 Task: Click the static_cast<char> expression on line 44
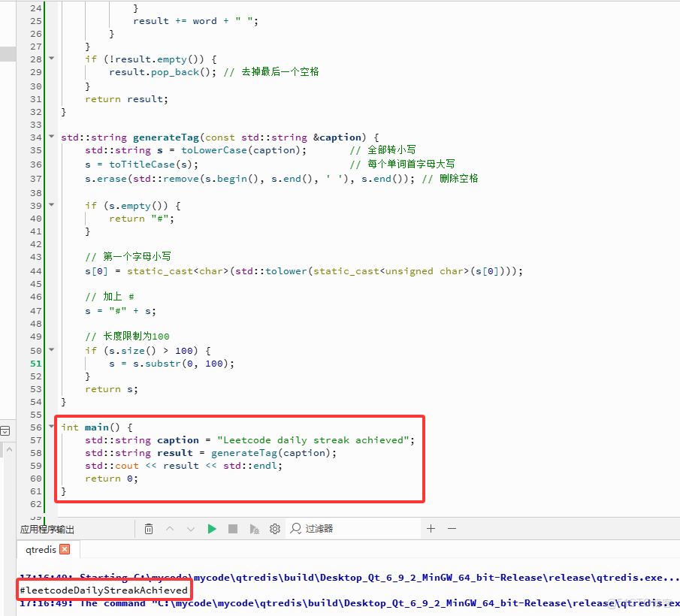(x=177, y=271)
